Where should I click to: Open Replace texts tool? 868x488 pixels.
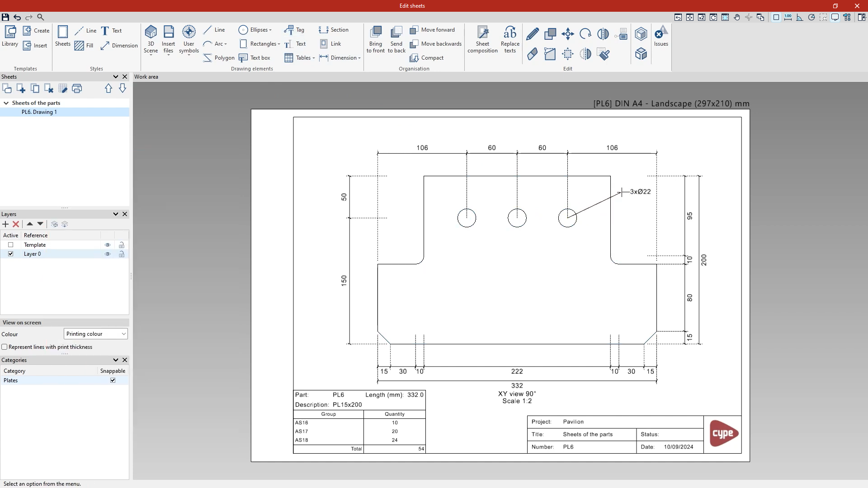[x=510, y=39]
